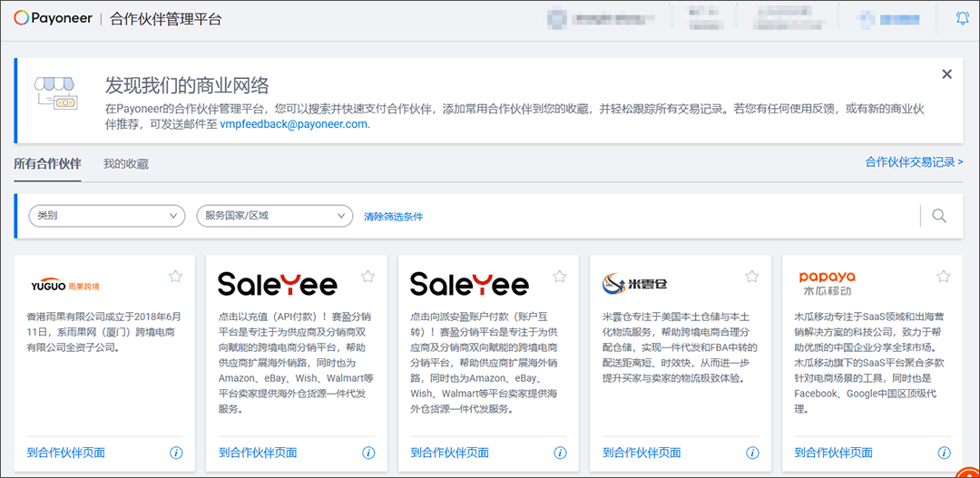Go to 木瓜移动 partner page link
The height and width of the screenshot is (478, 980).
pos(833,453)
